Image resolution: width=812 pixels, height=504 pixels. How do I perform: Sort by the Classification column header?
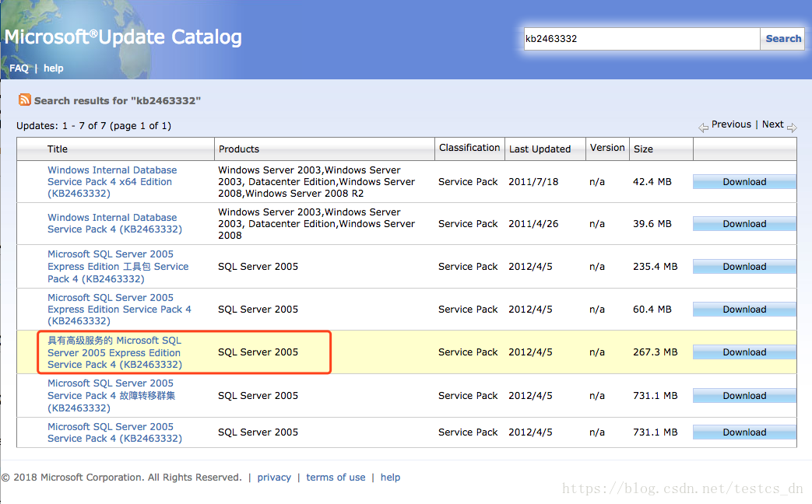tap(469, 148)
